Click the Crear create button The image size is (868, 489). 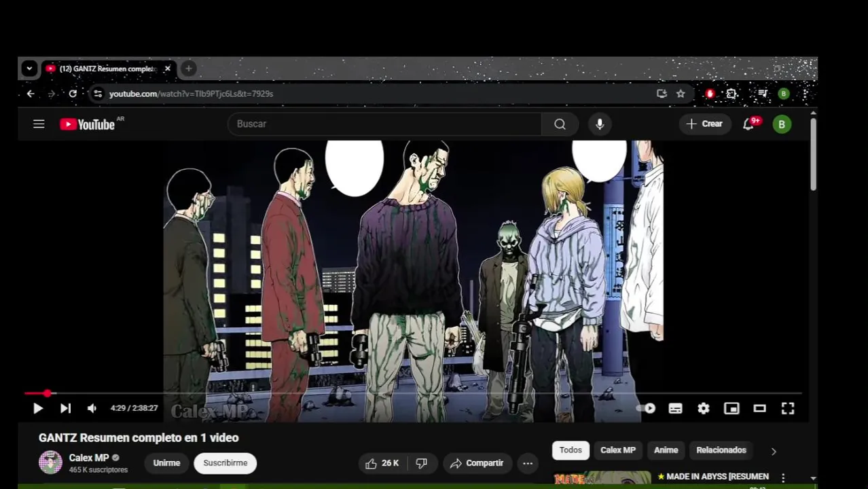[704, 124]
